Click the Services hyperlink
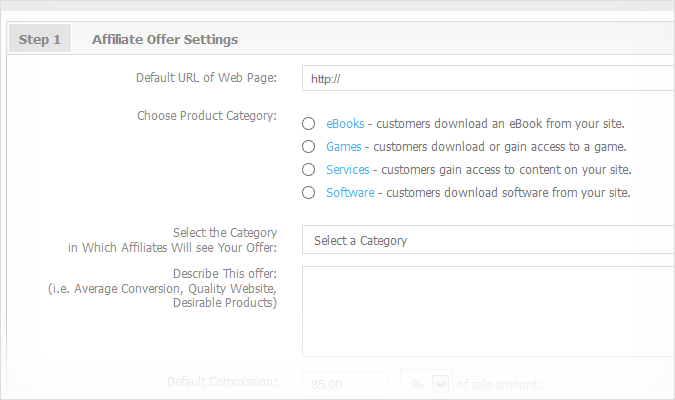The height and width of the screenshot is (400, 675). pyautogui.click(x=347, y=170)
